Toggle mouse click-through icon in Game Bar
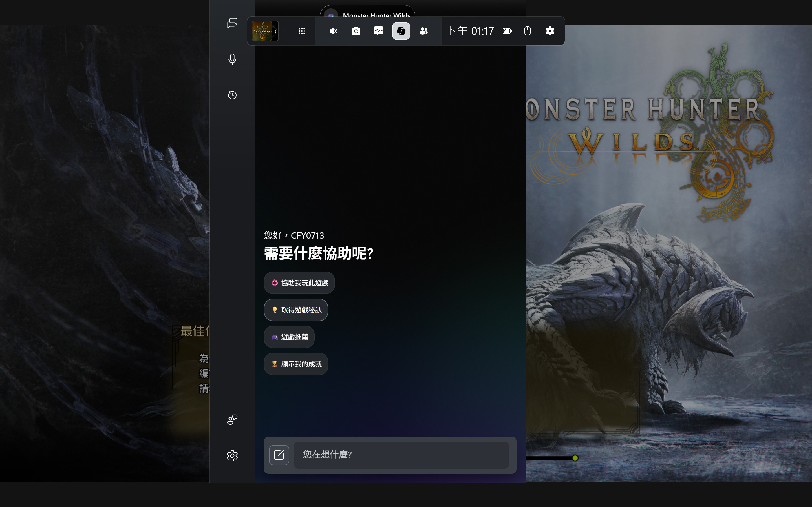 click(x=527, y=31)
